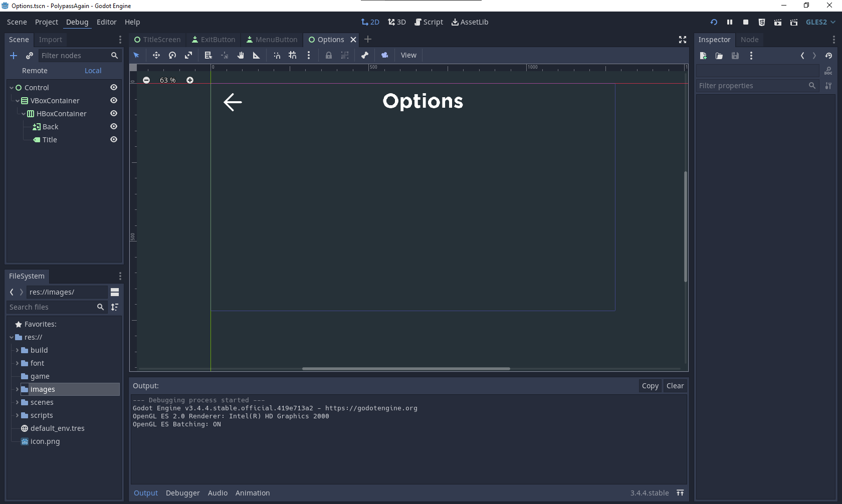
Task: Toggle visibility of the Back node
Action: [113, 126]
